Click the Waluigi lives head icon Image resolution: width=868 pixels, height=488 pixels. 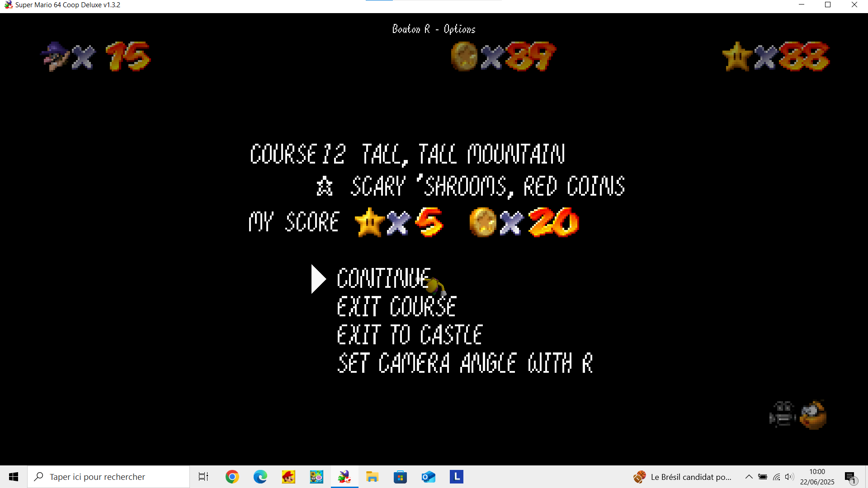pos(55,56)
